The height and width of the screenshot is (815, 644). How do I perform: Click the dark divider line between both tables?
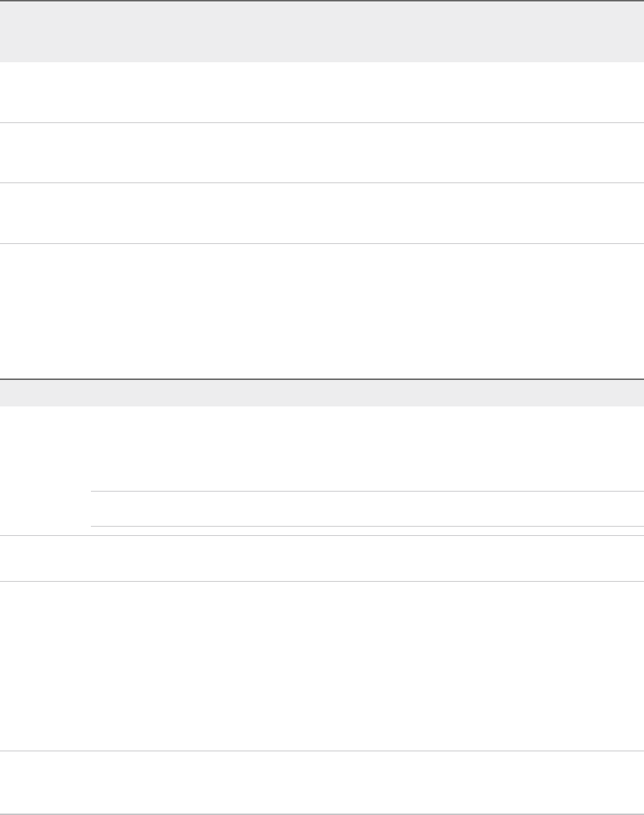322,379
